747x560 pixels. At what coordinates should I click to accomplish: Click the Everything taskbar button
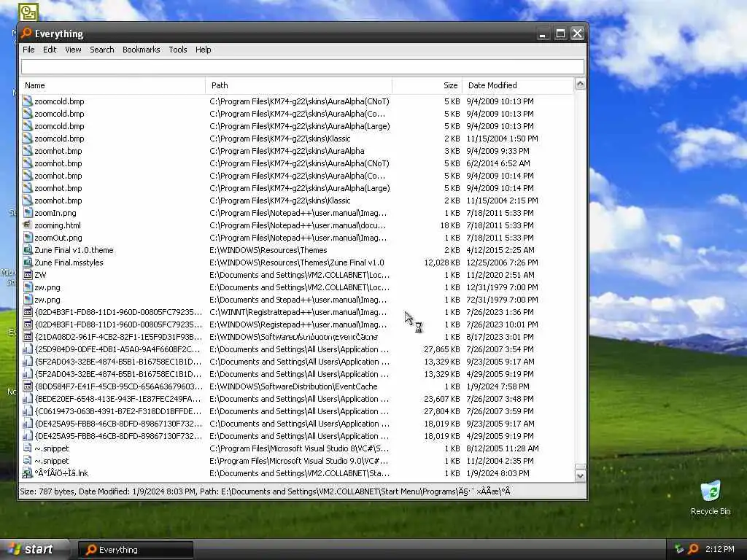coord(136,550)
